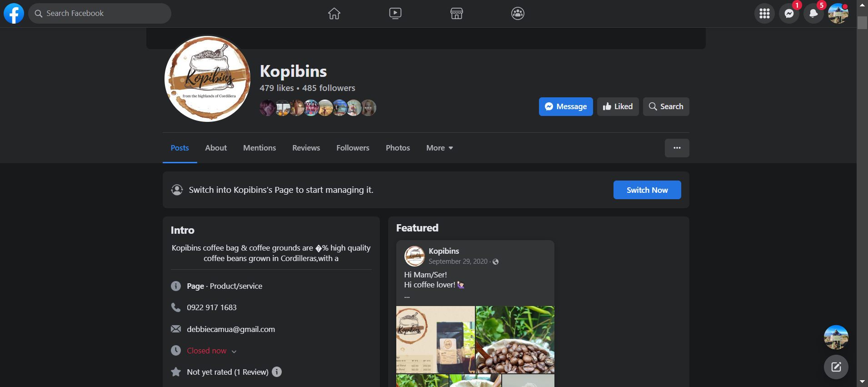
Task: Click the Switch Now button
Action: [647, 190]
